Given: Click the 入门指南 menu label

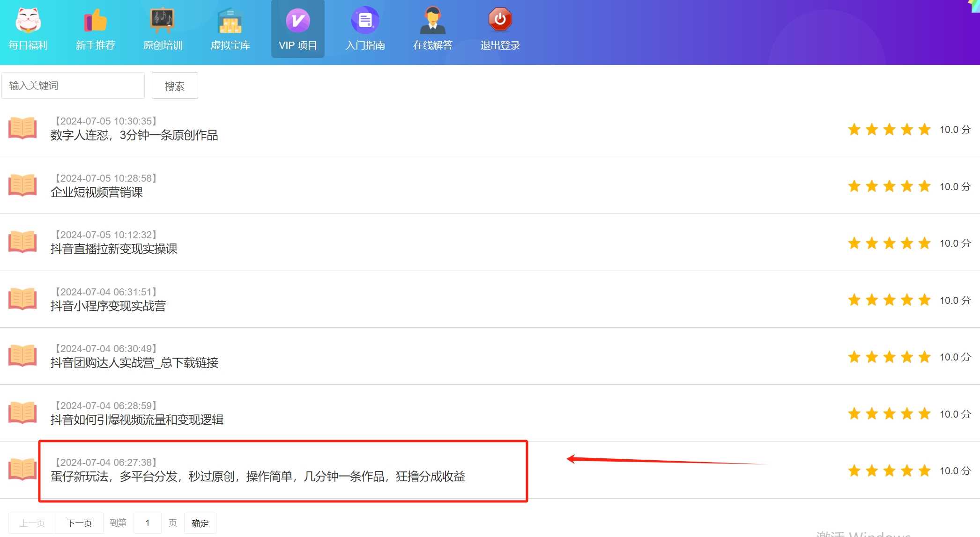Looking at the screenshot, I should pos(365,45).
